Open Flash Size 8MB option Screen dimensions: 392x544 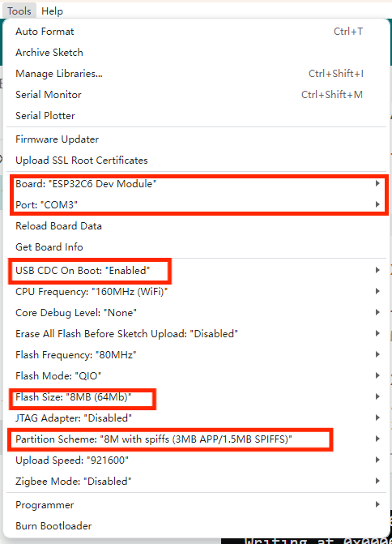pos(196,397)
